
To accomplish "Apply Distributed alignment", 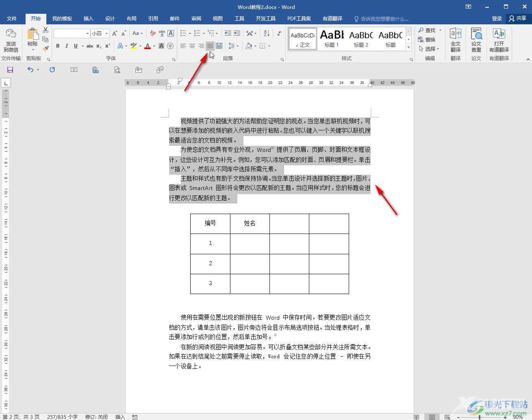I will point(219,46).
